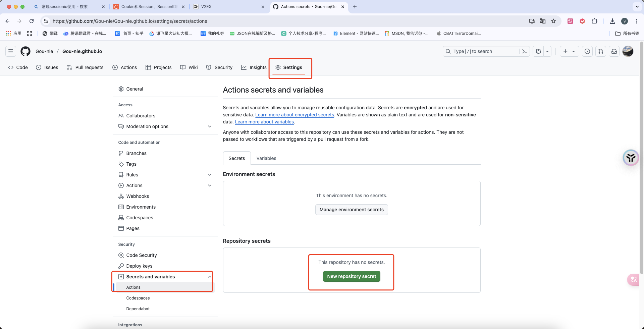
Task: Open General settings in sidebar
Action: coord(165,89)
